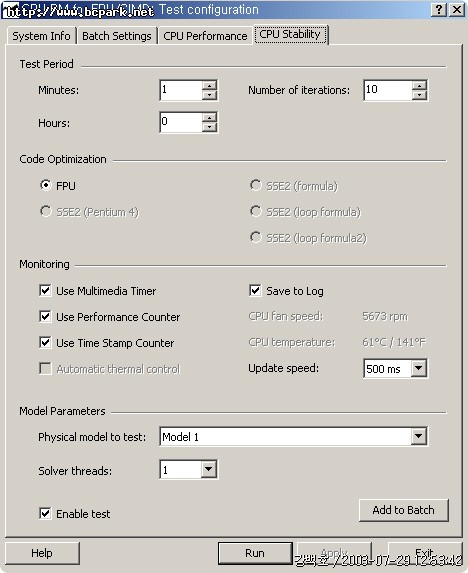Toggle Use Time Stamp Counter checkbox
This screenshot has width=468, height=573.
tap(45, 343)
